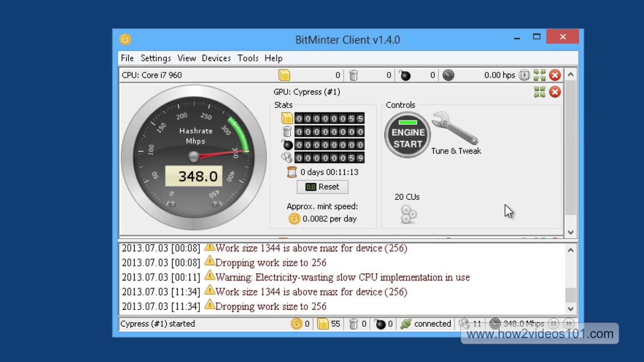The image size is (644, 362).
Task: Click CPU row accepted proofs box icon
Action: (284, 75)
